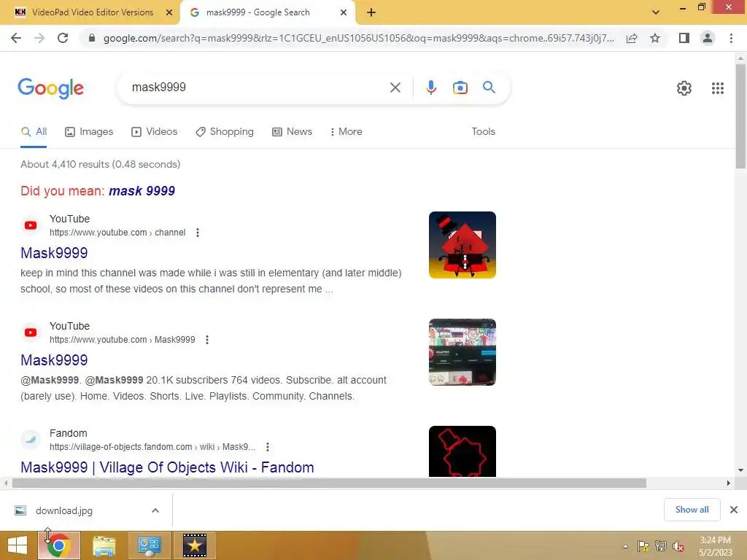Click the URL address bar
The height and width of the screenshot is (560, 747).
coord(358,38)
